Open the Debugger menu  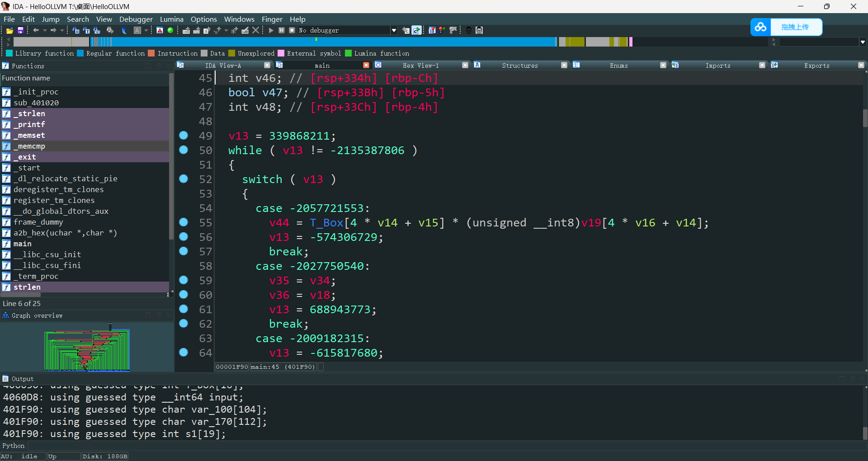click(x=136, y=19)
